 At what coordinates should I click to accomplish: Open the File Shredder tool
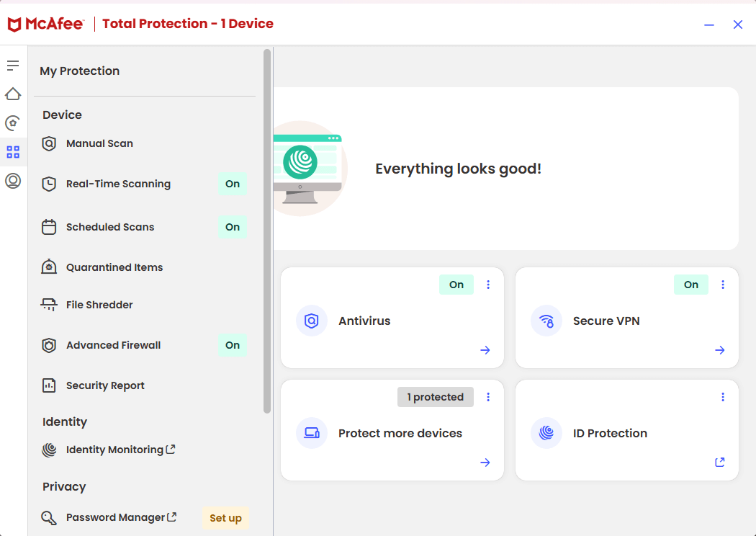point(99,305)
